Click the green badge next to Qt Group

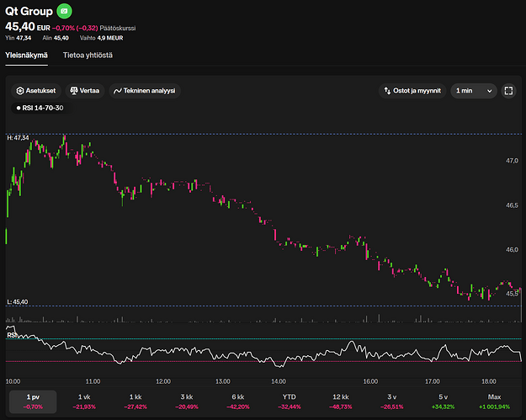pos(65,12)
